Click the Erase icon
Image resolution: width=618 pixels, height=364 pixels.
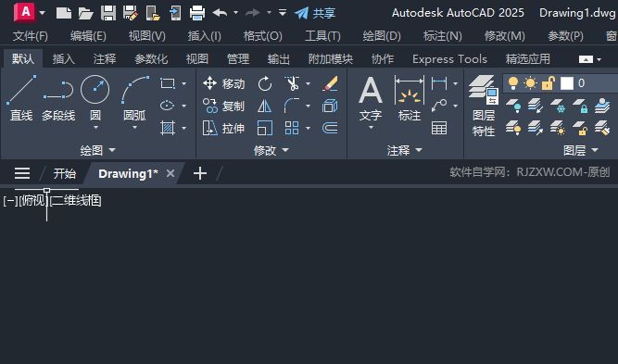tap(330, 83)
